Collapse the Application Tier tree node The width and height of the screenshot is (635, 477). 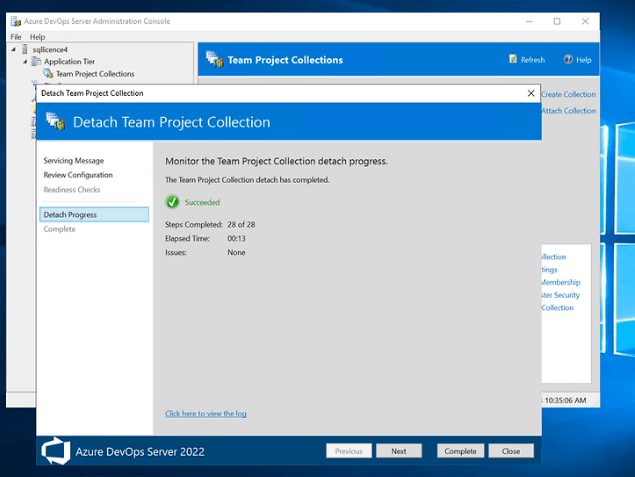click(x=25, y=62)
